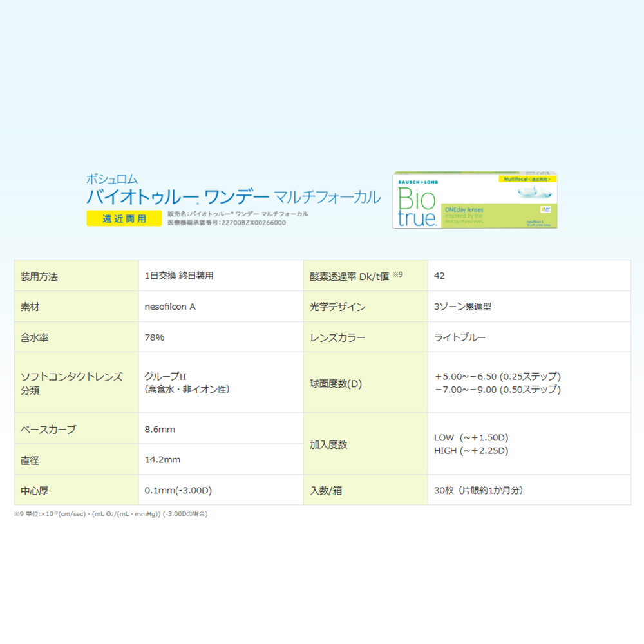Image resolution: width=644 pixels, height=644 pixels.
Task: Click the 0.1mm(-3.00D) value
Action: (178, 490)
